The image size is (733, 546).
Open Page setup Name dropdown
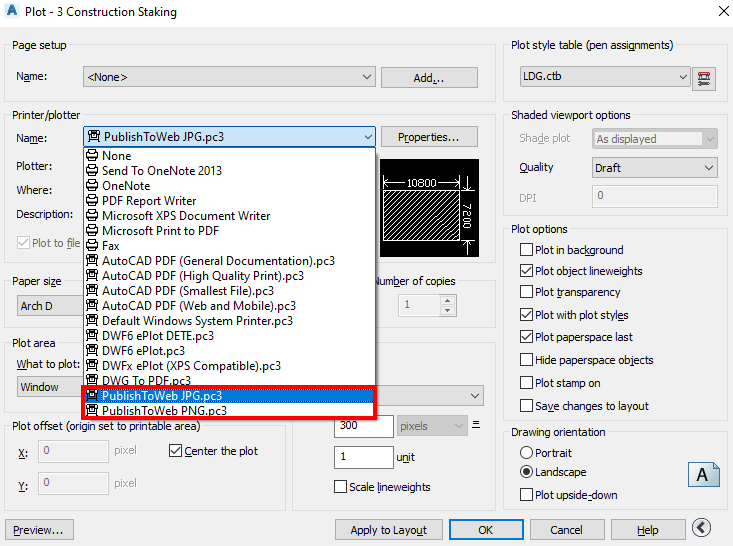pyautogui.click(x=229, y=77)
